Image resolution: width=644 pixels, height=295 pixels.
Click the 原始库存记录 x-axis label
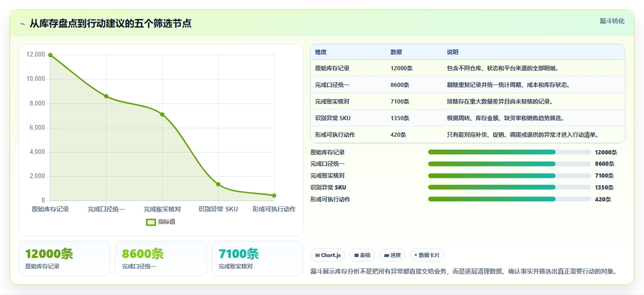click(x=50, y=209)
